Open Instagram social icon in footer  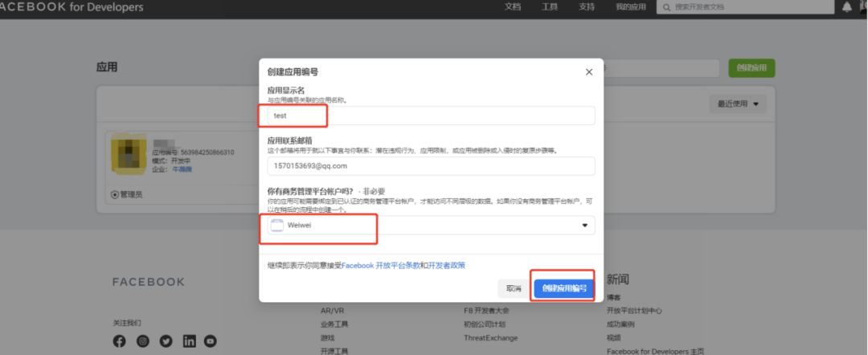[x=143, y=341]
